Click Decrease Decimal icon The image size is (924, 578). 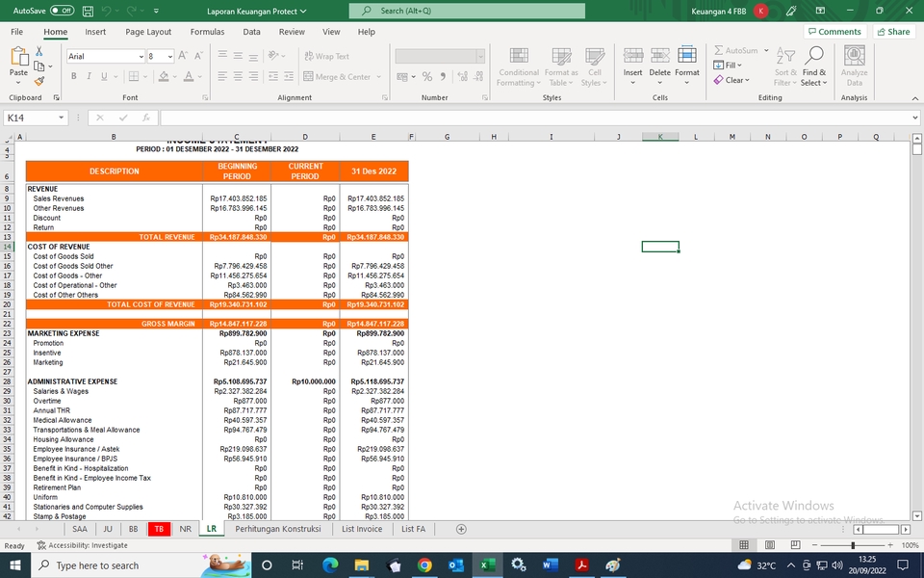[x=478, y=77]
